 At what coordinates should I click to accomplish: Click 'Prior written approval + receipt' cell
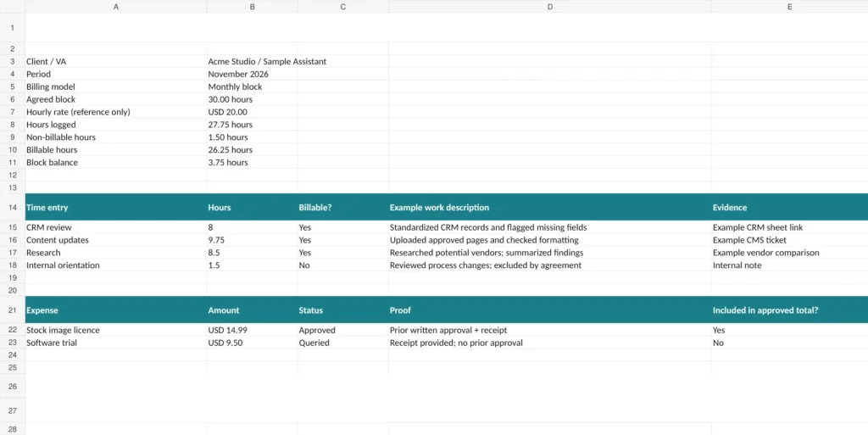[x=549, y=331]
